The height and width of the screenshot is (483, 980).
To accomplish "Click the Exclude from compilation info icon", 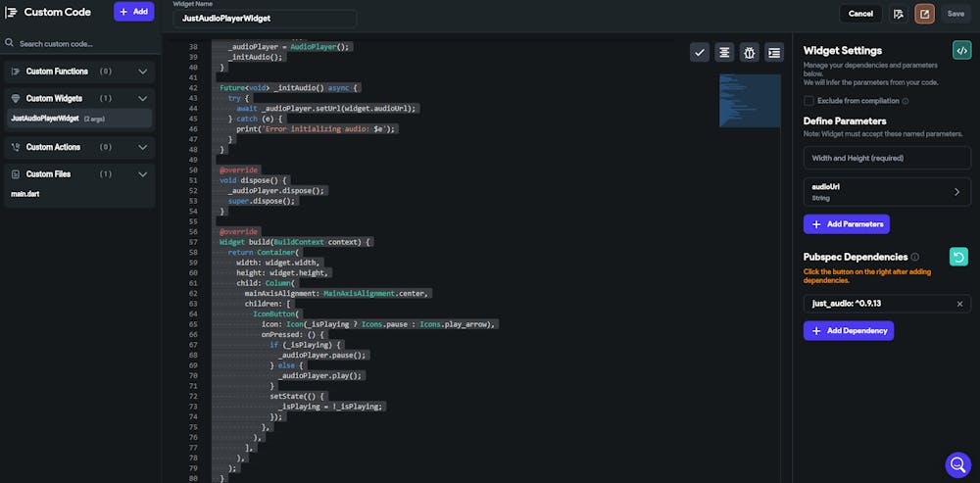I will pyautogui.click(x=906, y=101).
